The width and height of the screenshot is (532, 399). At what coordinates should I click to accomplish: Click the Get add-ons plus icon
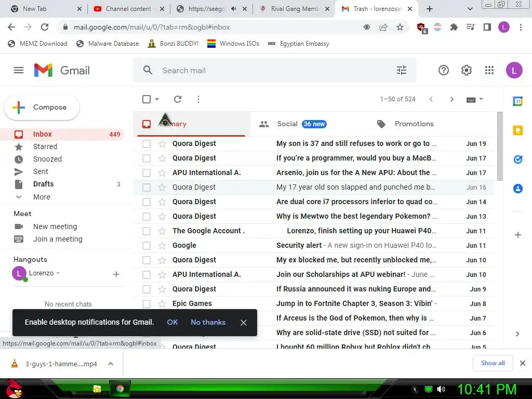[x=518, y=235]
